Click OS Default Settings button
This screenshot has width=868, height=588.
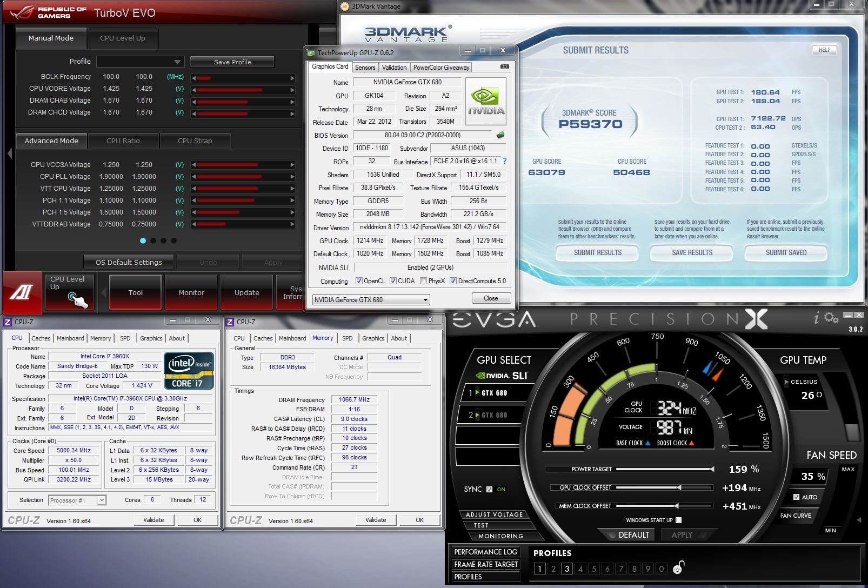129,262
